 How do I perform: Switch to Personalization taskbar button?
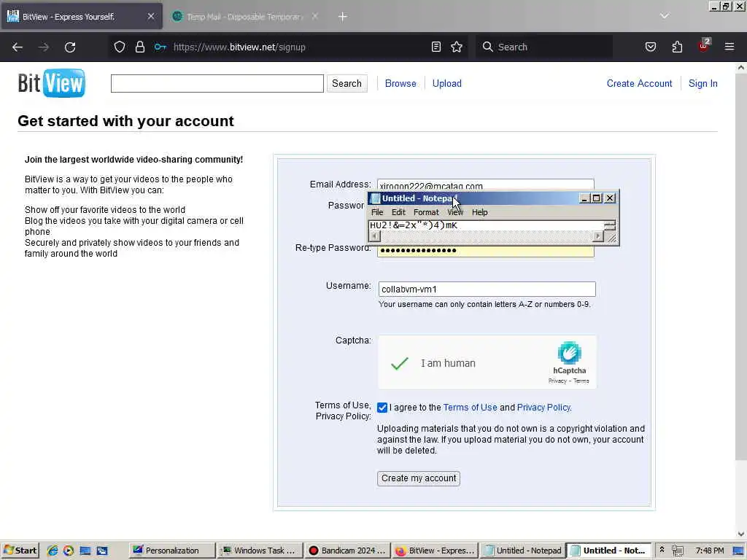[172, 551]
